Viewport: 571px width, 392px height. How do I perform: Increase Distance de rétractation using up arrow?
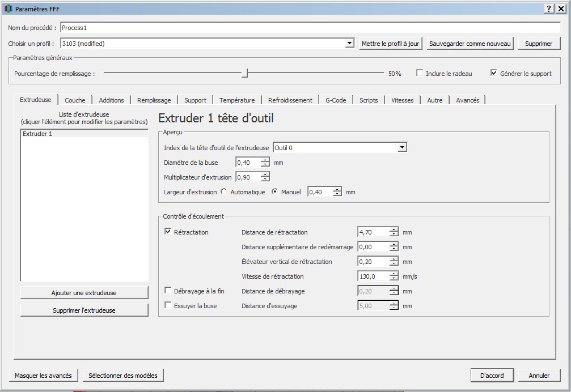(x=394, y=229)
